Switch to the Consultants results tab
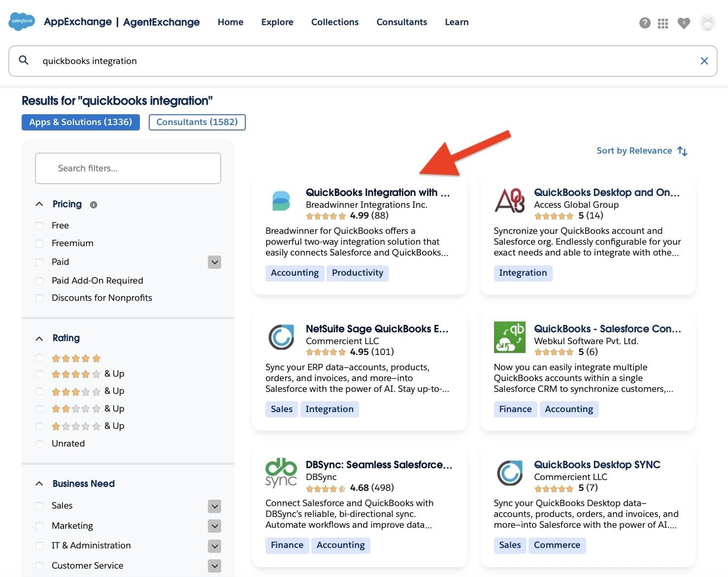This screenshot has width=728, height=577. coord(197,122)
